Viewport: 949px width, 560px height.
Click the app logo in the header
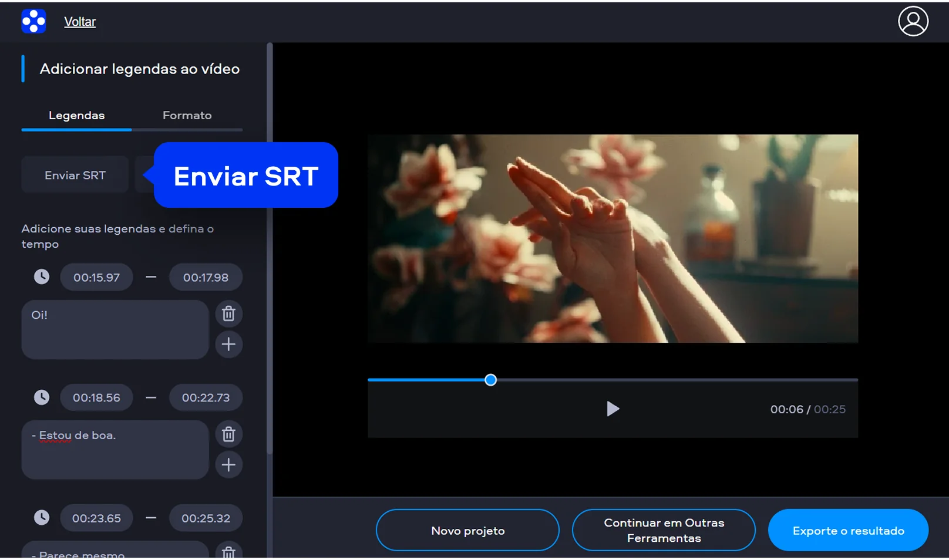click(x=33, y=22)
